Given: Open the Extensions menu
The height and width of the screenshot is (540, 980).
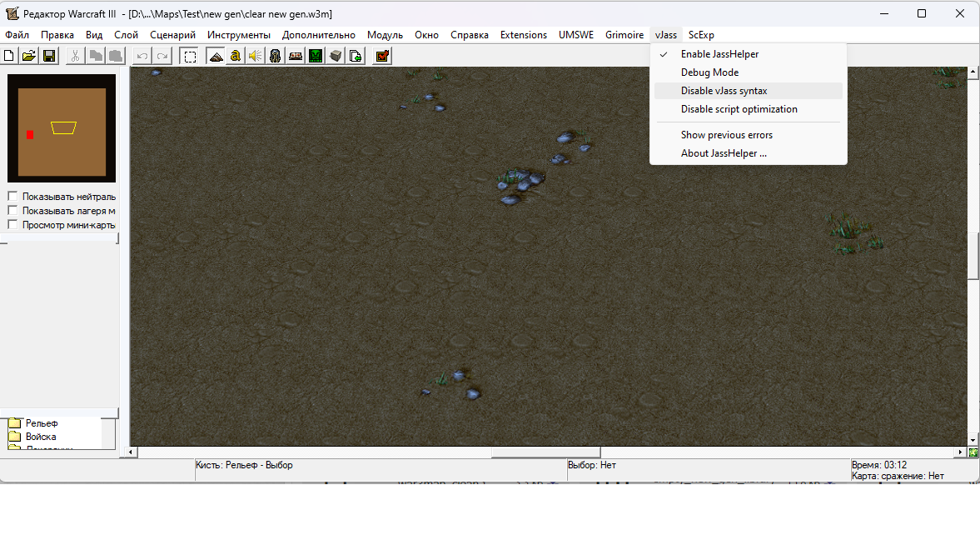Looking at the screenshot, I should click(x=524, y=35).
